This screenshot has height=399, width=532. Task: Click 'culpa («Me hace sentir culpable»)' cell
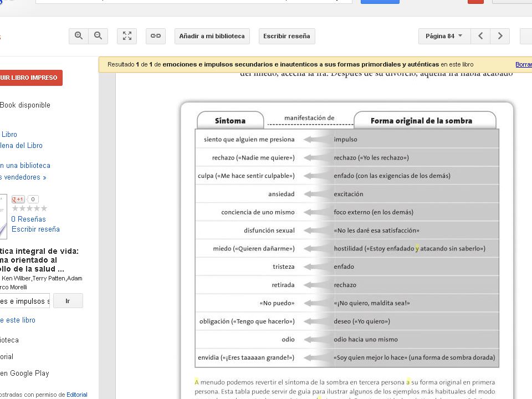[x=246, y=176]
